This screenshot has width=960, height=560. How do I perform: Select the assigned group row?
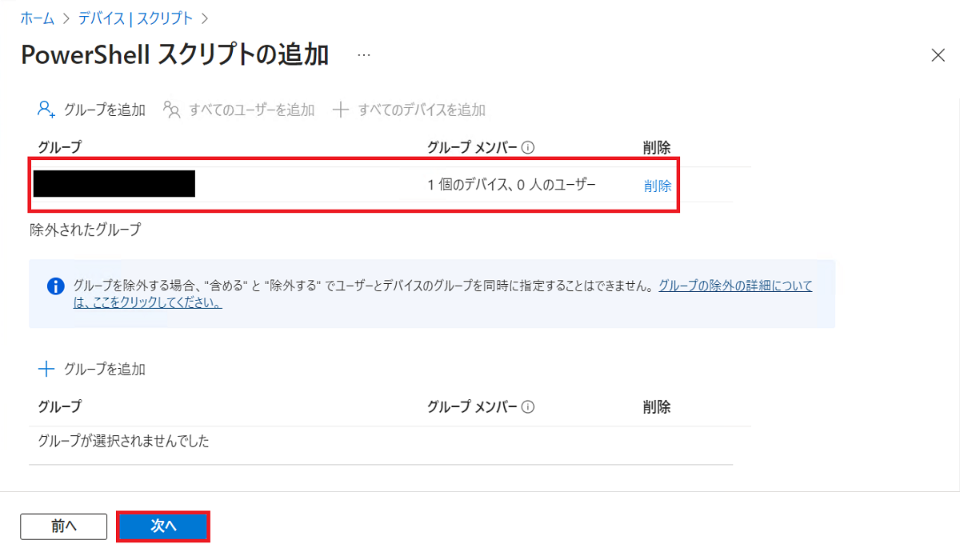pos(112,184)
